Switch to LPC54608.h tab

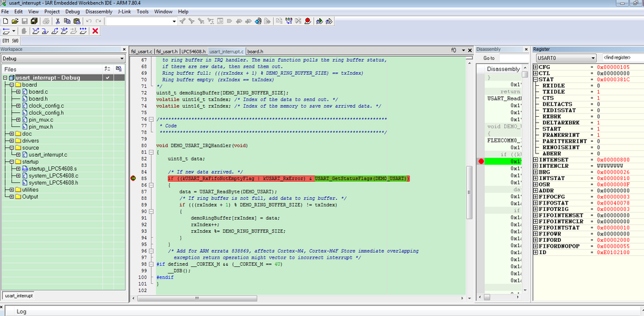coord(193,52)
